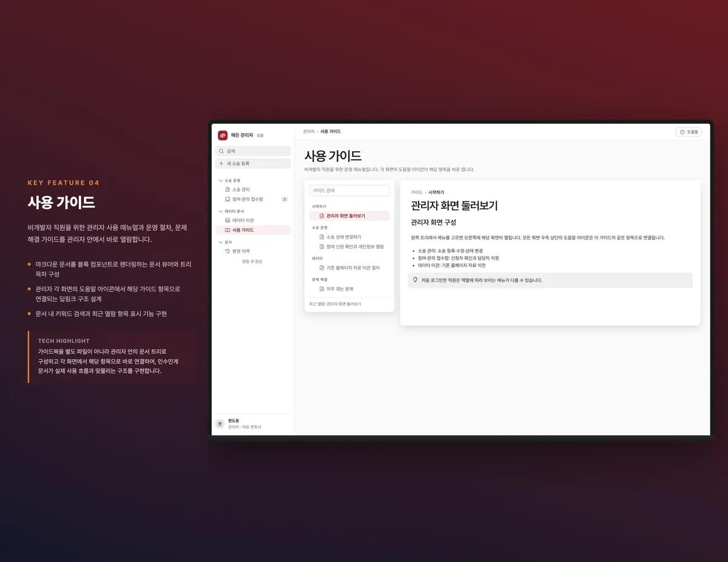Collapse the 감사 sidebar section chevron
Screen dimensions: 728x562
(x=221, y=242)
